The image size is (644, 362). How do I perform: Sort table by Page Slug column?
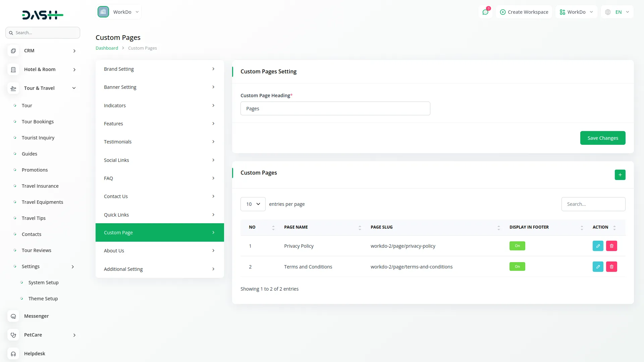pyautogui.click(x=498, y=228)
